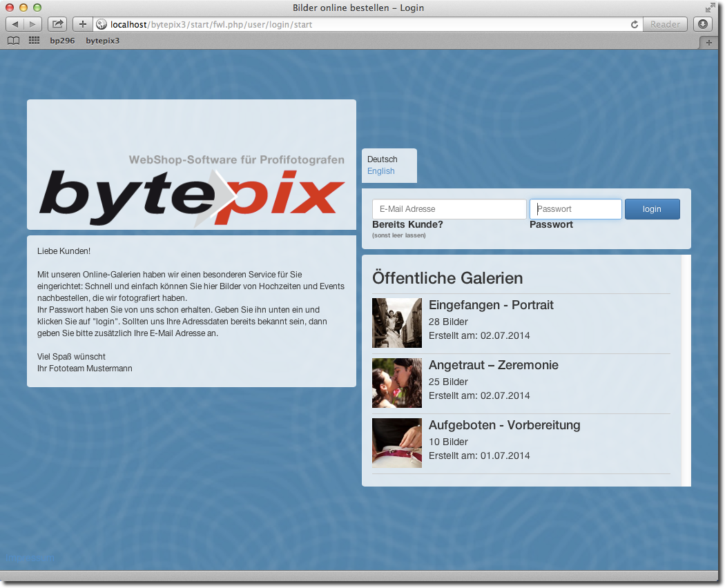Switch language to English
Image resolution: width=725 pixels, height=588 pixels.
tap(381, 171)
